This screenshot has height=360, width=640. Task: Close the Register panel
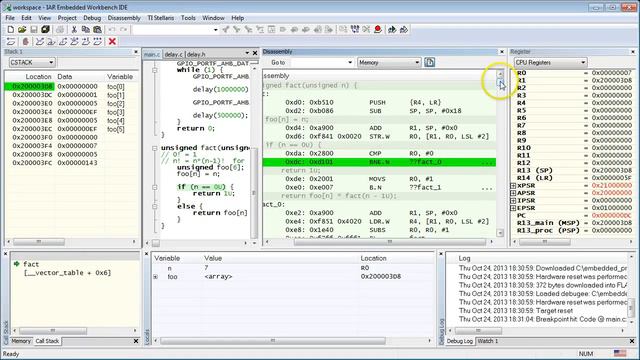pos(633,52)
